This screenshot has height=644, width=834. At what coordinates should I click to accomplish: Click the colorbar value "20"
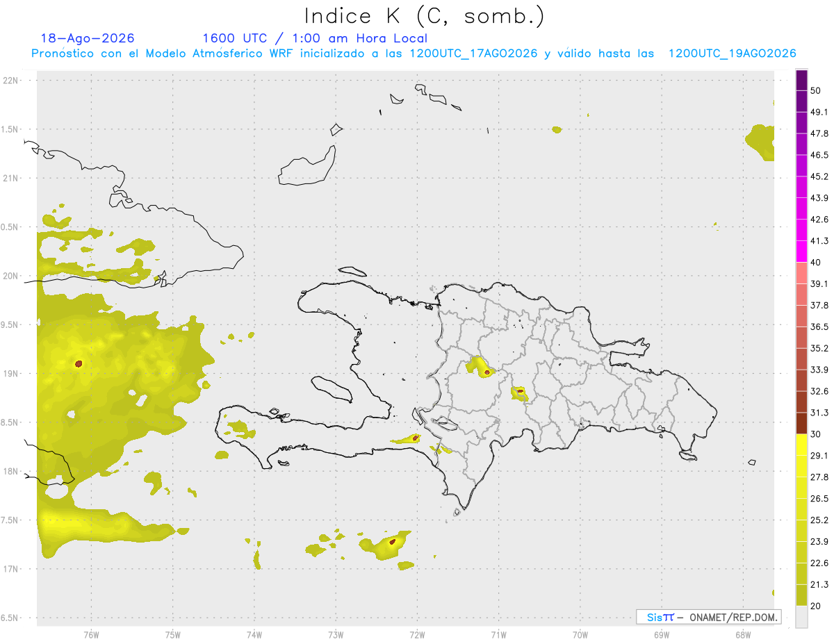click(815, 606)
